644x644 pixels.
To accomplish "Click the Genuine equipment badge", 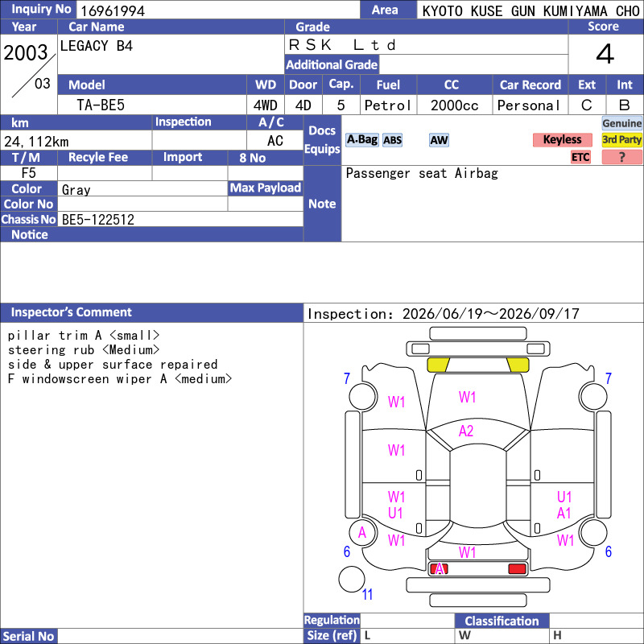I will click(621, 123).
